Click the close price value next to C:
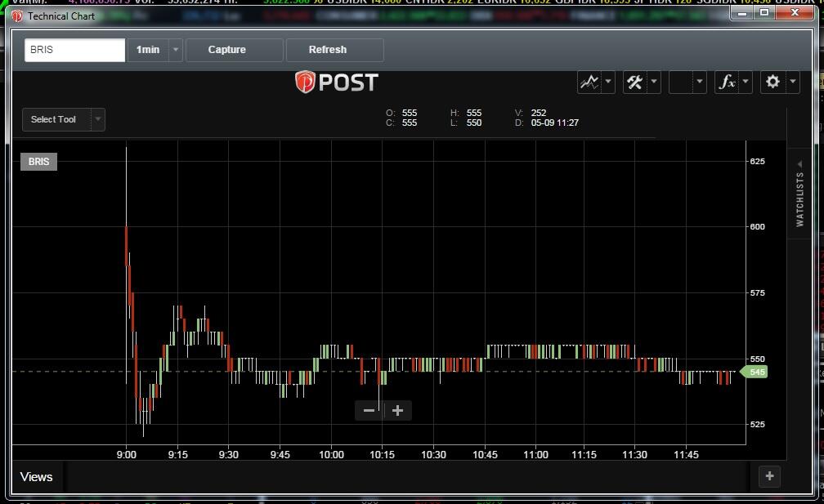The image size is (824, 504). click(x=410, y=123)
